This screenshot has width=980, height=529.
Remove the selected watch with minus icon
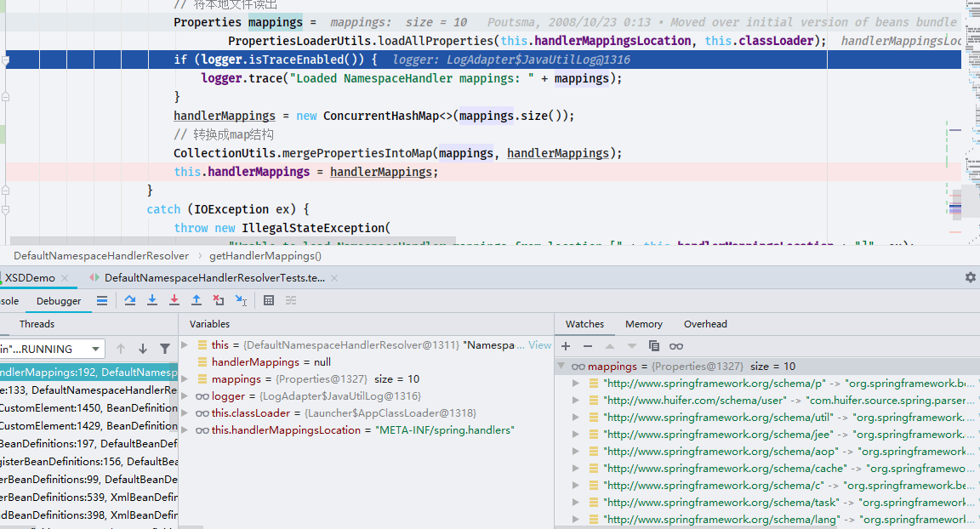coord(588,346)
